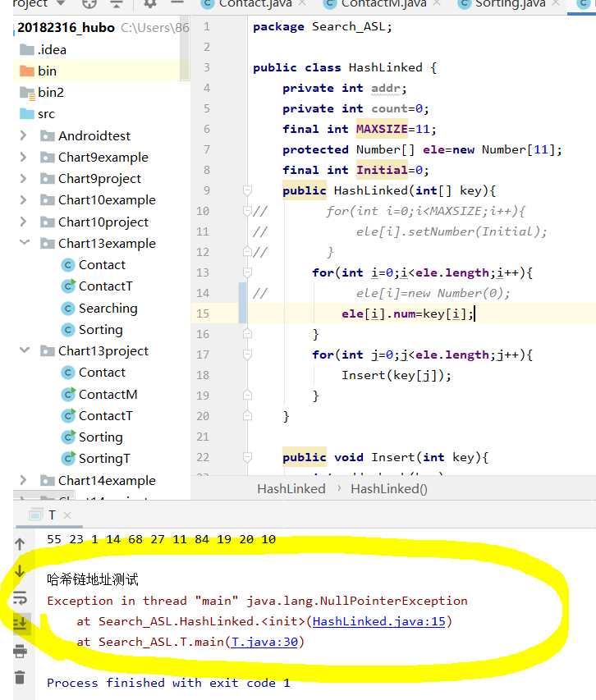Open T.java:30 stack trace link
This screenshot has width=596, height=700.
click(264, 642)
